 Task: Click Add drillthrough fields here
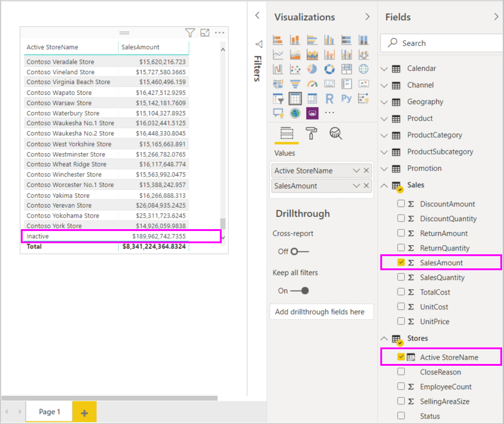[x=321, y=311]
